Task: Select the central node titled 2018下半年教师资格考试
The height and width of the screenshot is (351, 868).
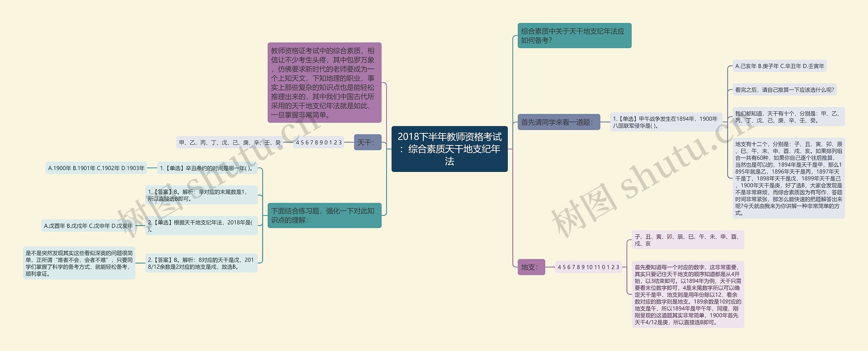Action: 449,149
